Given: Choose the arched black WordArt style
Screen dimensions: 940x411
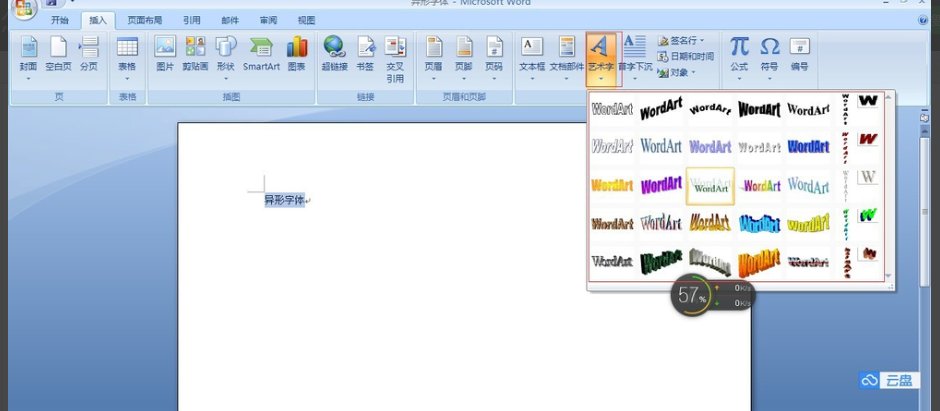Looking at the screenshot, I should coord(710,109).
